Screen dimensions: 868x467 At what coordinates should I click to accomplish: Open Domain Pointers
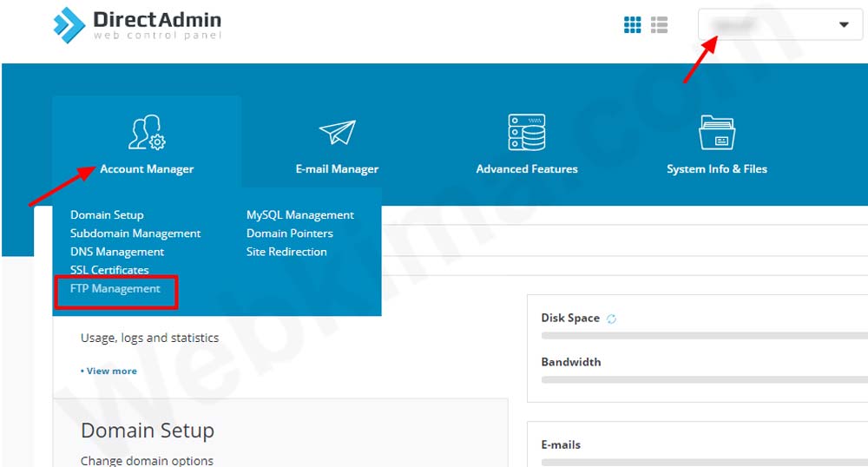[x=290, y=233]
